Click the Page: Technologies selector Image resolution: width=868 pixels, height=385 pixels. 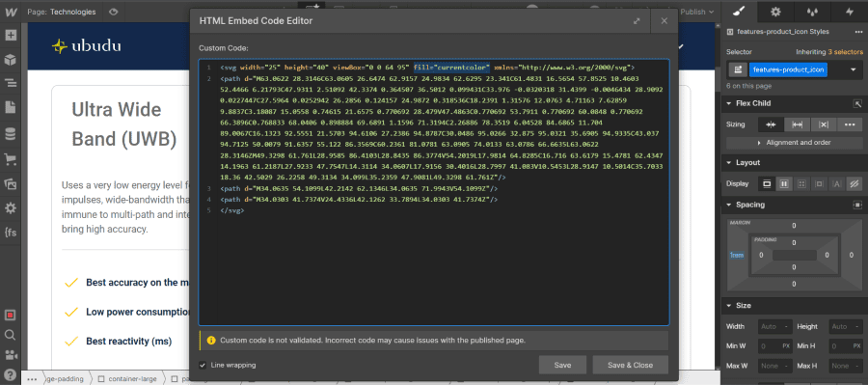tap(62, 12)
